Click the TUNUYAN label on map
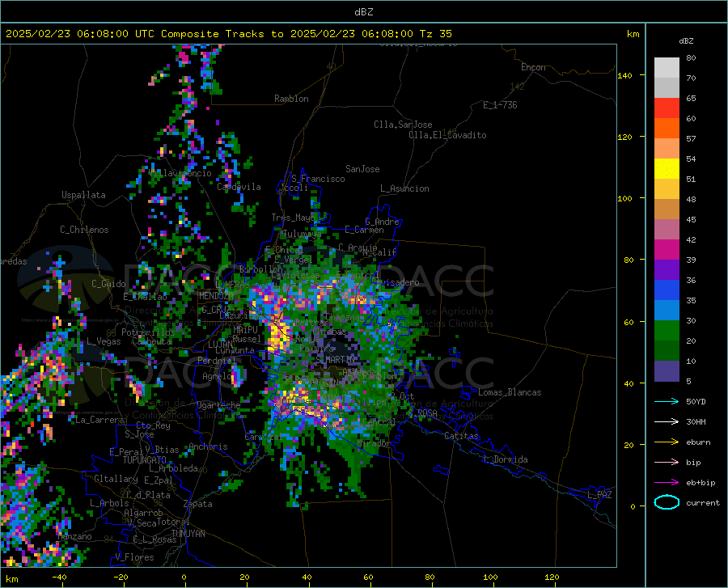728x588 pixels. pos(188,534)
